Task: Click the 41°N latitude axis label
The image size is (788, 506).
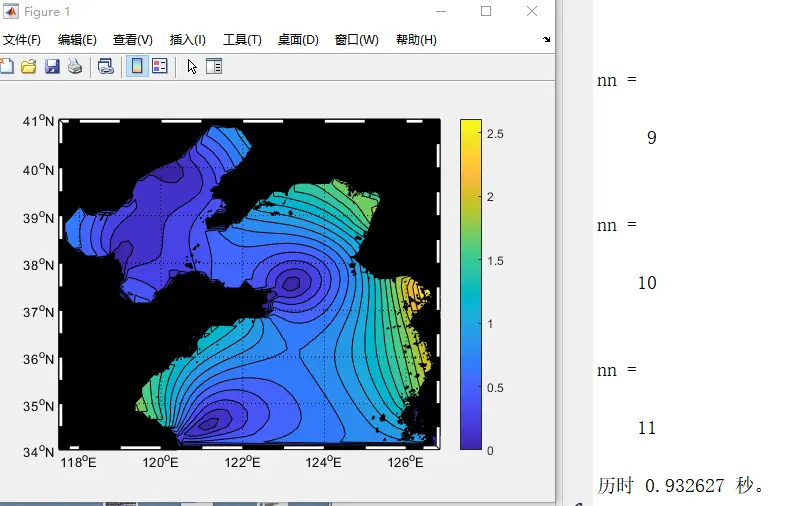Action: [x=38, y=121]
